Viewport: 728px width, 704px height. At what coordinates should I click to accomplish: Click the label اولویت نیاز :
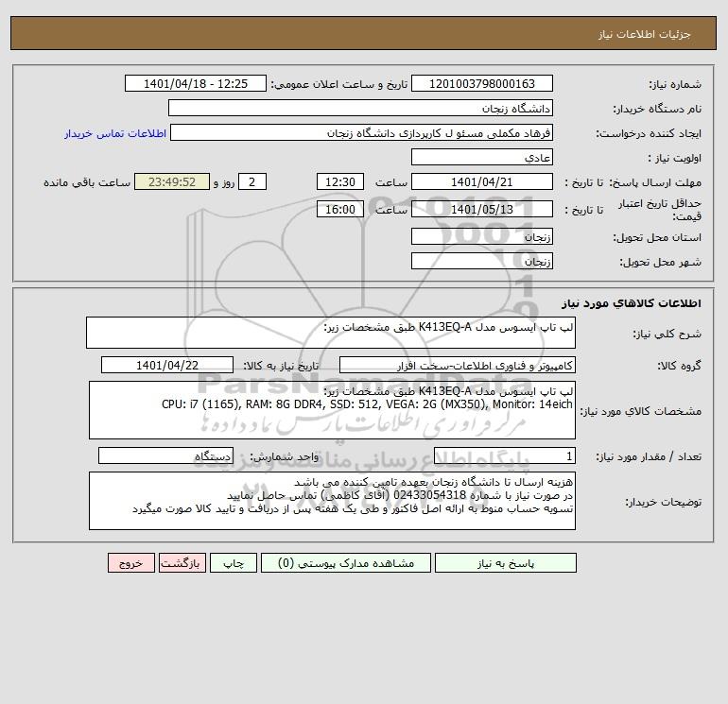(675, 158)
